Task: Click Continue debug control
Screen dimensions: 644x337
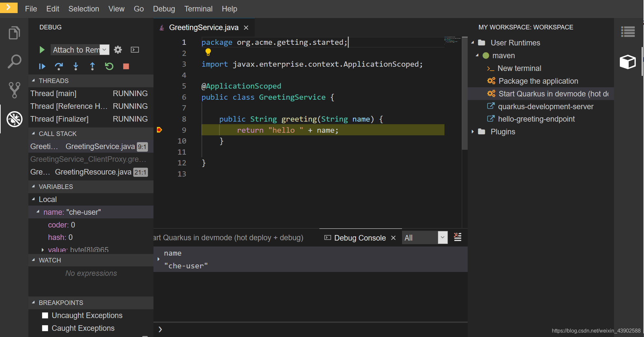Action: [x=42, y=66]
